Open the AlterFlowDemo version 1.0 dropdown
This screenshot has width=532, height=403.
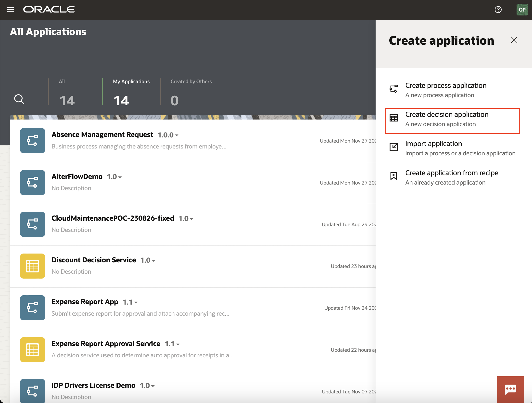coord(120,177)
